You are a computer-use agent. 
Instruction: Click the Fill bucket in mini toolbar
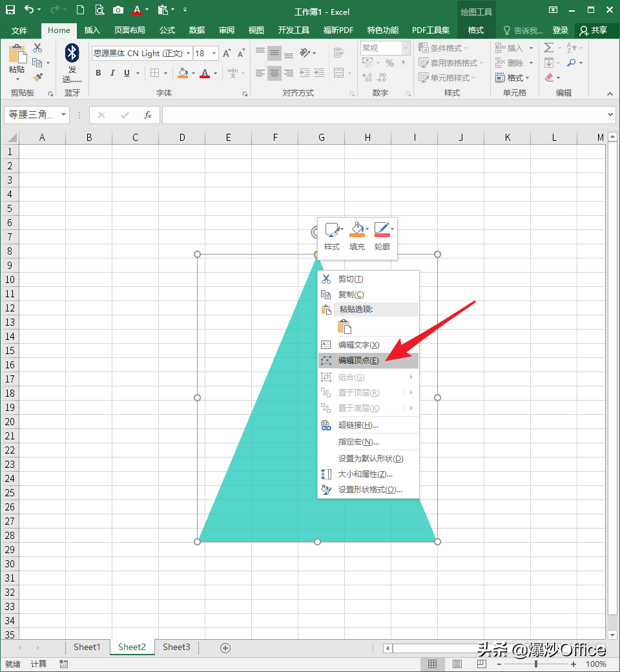[x=357, y=235]
